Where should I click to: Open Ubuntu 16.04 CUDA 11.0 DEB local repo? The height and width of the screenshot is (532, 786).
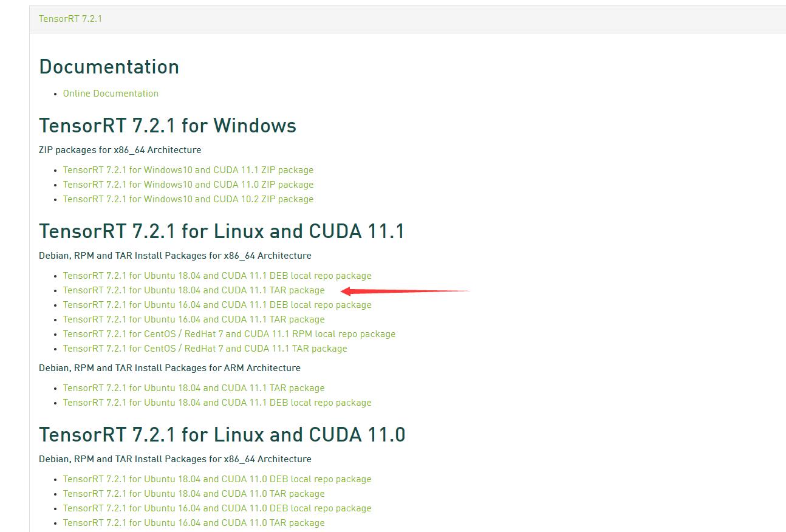(217, 508)
